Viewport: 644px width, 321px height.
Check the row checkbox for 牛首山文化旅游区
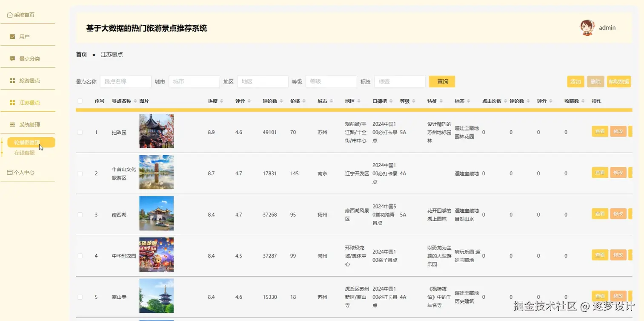click(80, 174)
